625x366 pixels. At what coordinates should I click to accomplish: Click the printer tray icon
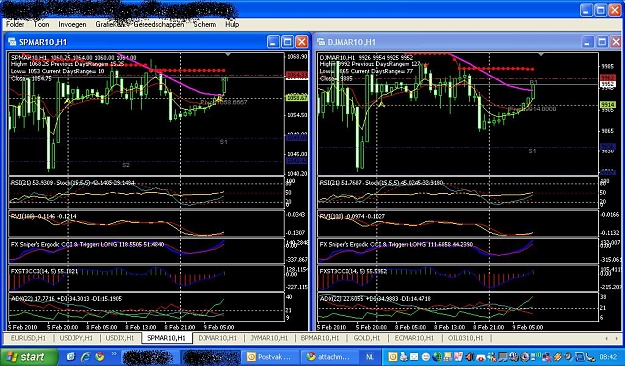(403, 357)
